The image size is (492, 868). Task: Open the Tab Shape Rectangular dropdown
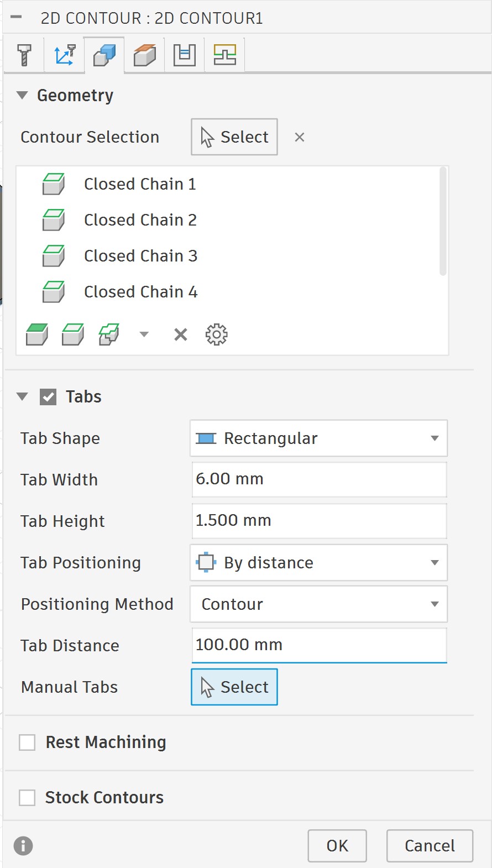[x=318, y=438]
